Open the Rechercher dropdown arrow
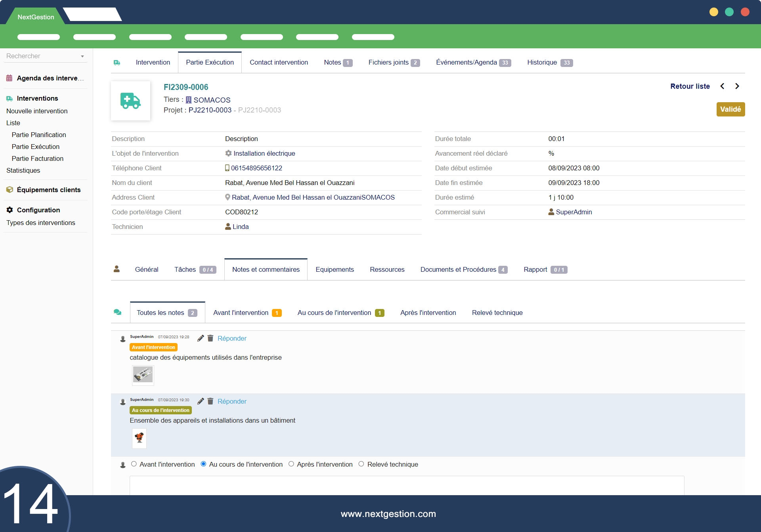The height and width of the screenshot is (532, 761). click(x=82, y=56)
